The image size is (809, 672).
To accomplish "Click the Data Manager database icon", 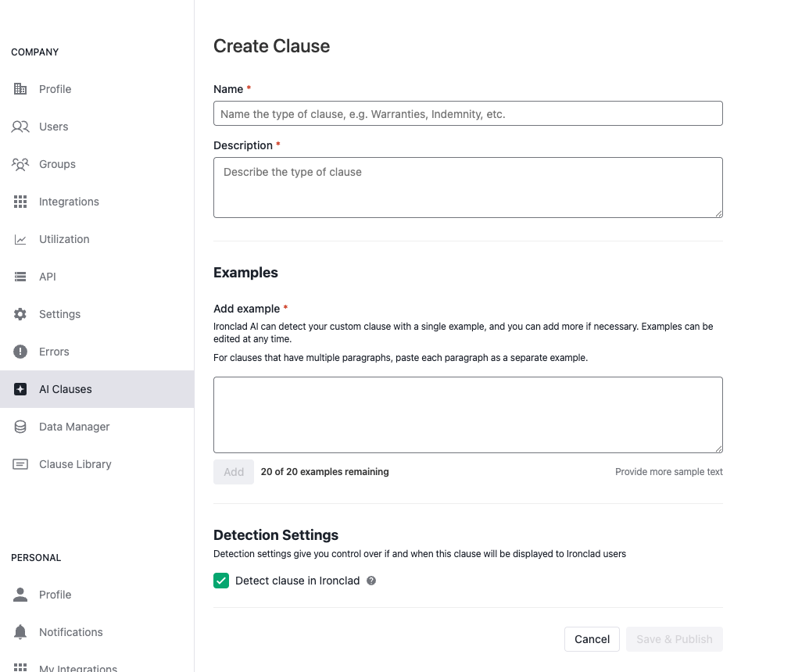I will [20, 427].
